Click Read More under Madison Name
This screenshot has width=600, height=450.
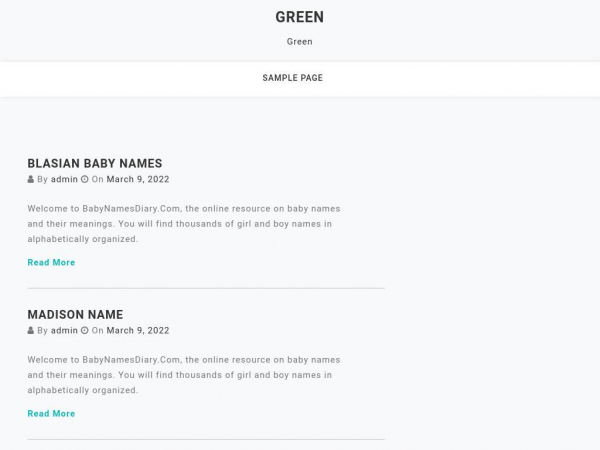pyautogui.click(x=51, y=414)
